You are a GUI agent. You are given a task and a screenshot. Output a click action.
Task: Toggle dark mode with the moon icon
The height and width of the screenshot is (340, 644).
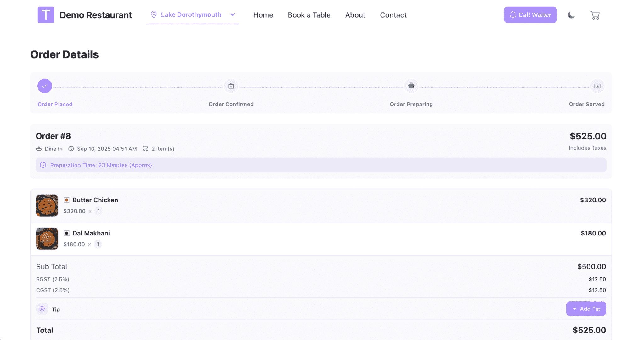click(x=571, y=14)
